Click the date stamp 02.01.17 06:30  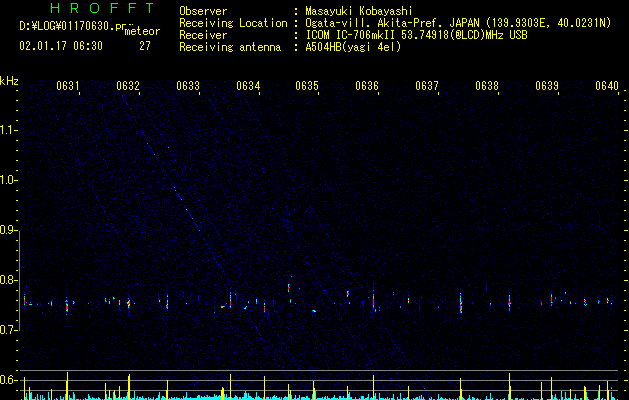coord(61,46)
